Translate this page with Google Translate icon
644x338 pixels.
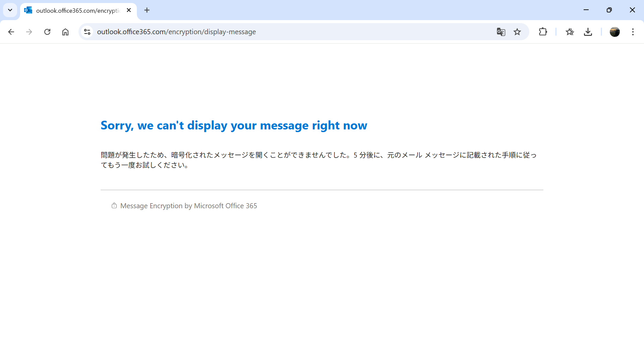click(501, 32)
